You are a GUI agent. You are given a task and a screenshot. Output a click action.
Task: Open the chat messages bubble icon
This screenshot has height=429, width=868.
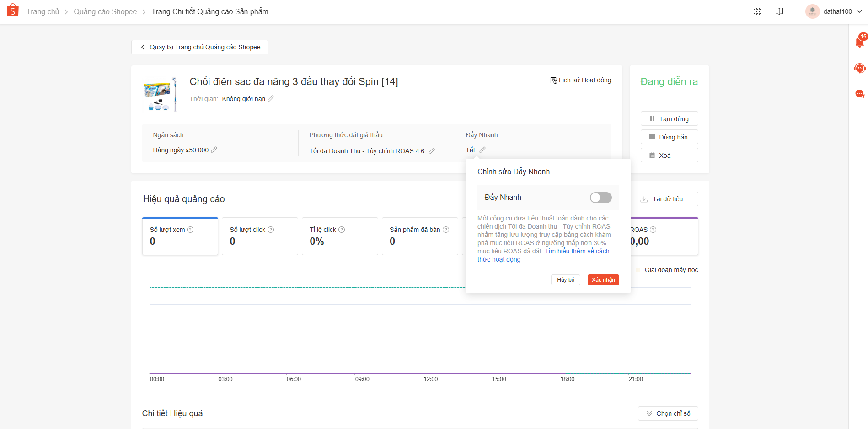click(859, 94)
